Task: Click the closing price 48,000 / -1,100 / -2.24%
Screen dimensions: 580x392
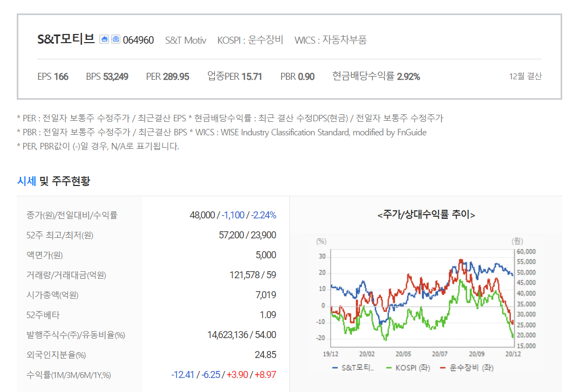Action: (x=233, y=215)
